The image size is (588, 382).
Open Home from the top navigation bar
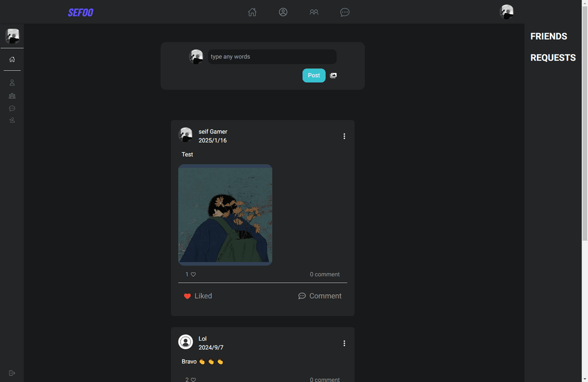tap(252, 12)
